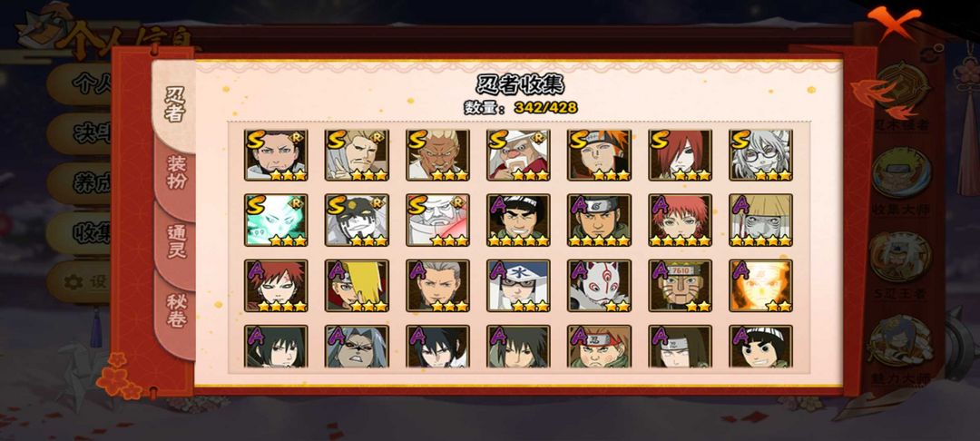Switch to the 装扮 tab
The image size is (980, 441).
click(x=175, y=172)
